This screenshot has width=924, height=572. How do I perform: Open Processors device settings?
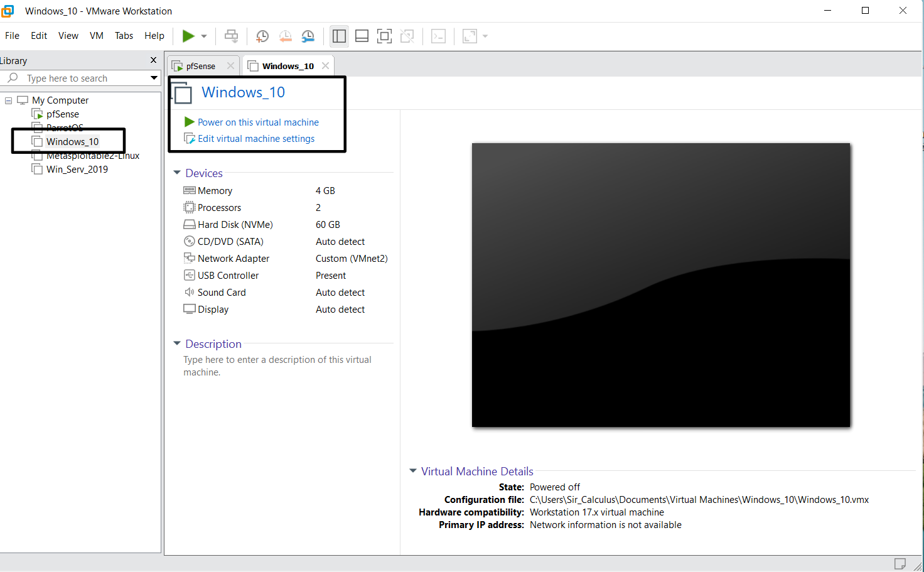[219, 208]
